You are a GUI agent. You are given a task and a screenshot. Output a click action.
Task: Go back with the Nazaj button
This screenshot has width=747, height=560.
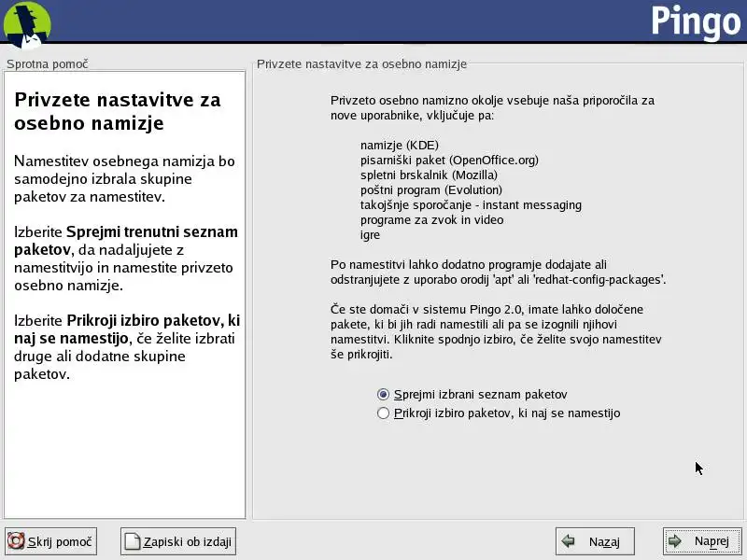click(x=595, y=541)
